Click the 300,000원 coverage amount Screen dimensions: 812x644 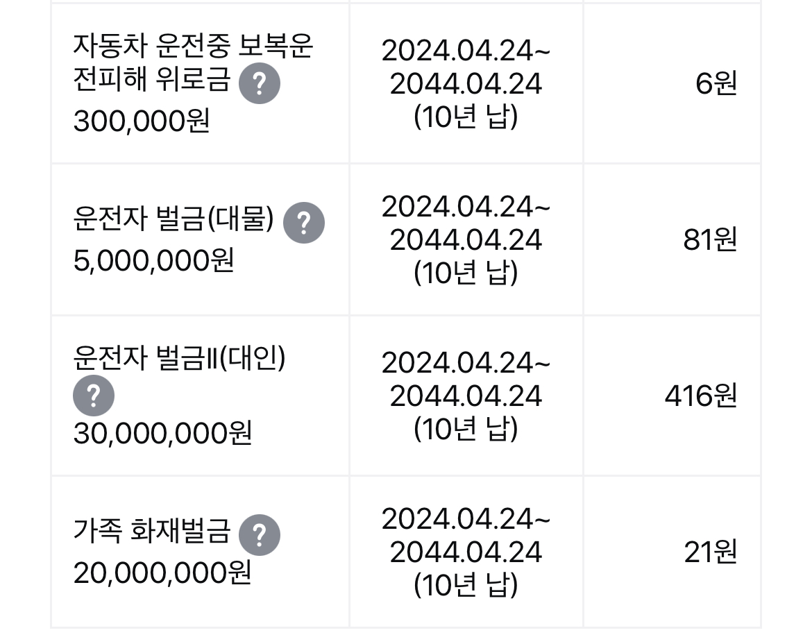tap(141, 122)
